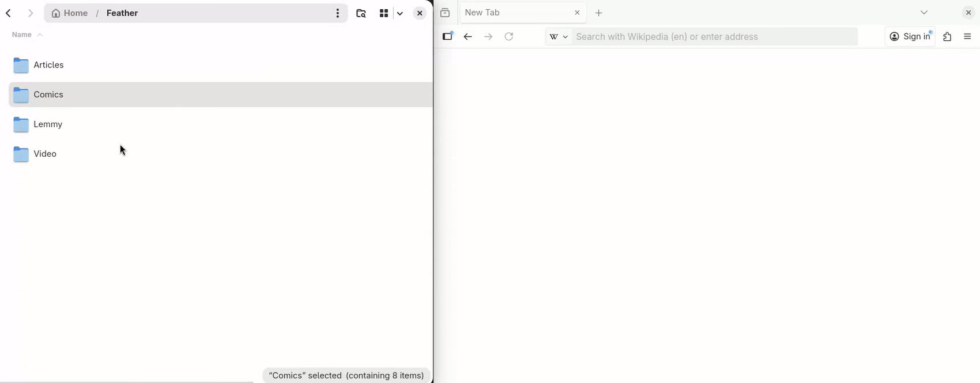Open the folder search icon

point(361,13)
